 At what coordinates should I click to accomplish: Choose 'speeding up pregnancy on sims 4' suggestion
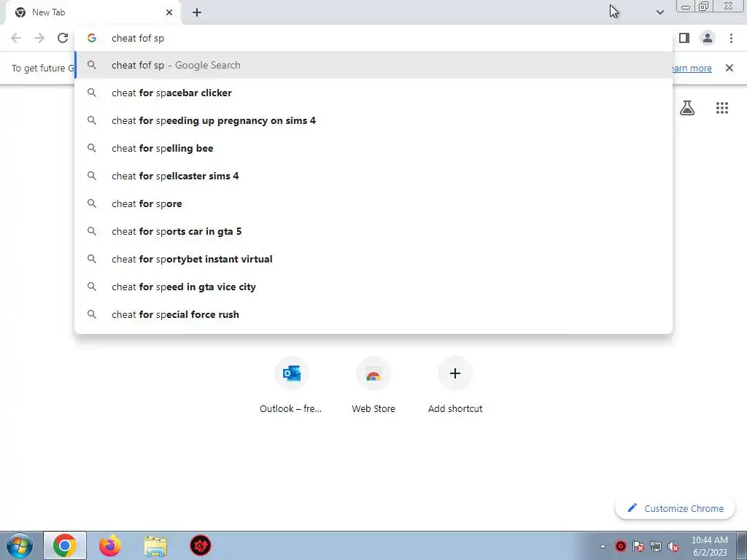point(373,120)
